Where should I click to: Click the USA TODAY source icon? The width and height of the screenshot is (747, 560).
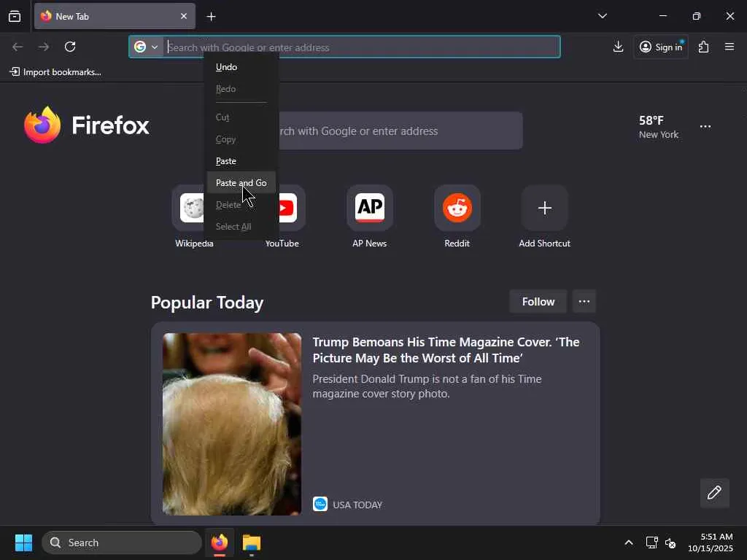320,505
